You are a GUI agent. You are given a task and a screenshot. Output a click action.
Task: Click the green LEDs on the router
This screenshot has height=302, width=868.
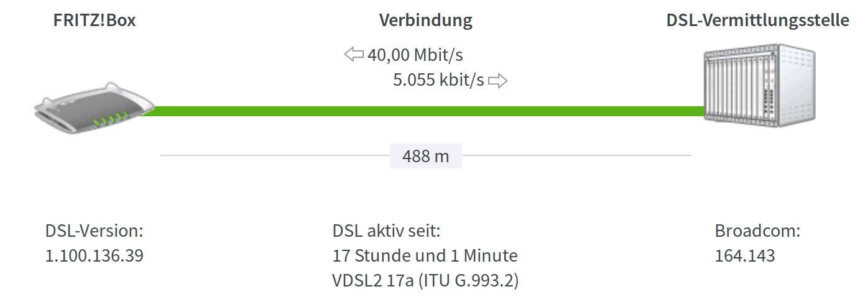tap(109, 117)
